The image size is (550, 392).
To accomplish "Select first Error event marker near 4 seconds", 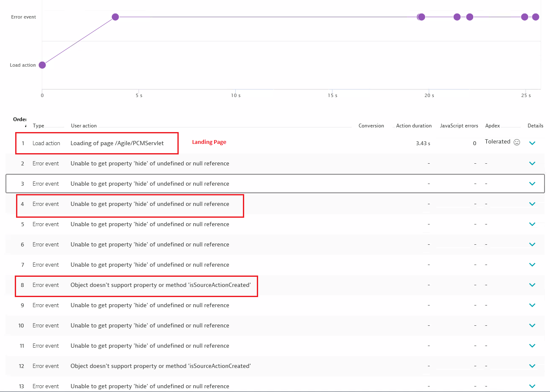I will (x=115, y=17).
